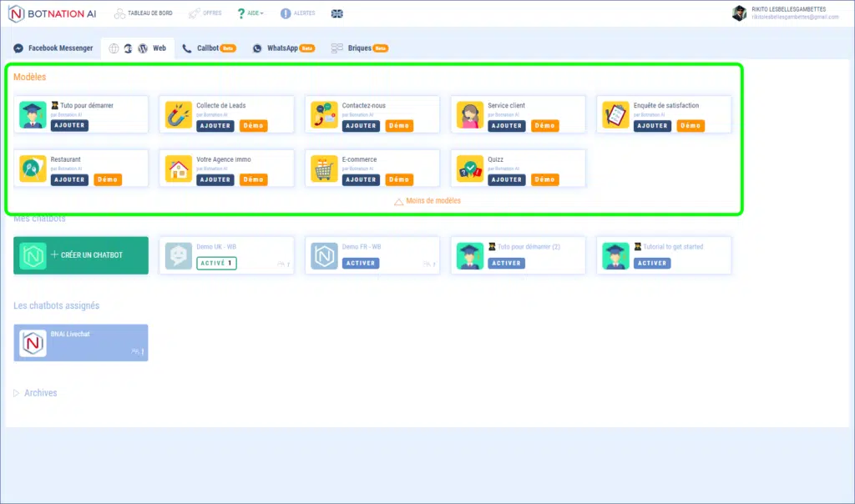855x504 pixels.
Task: Activate the Demo FR - WB chatbot
Action: point(360,263)
